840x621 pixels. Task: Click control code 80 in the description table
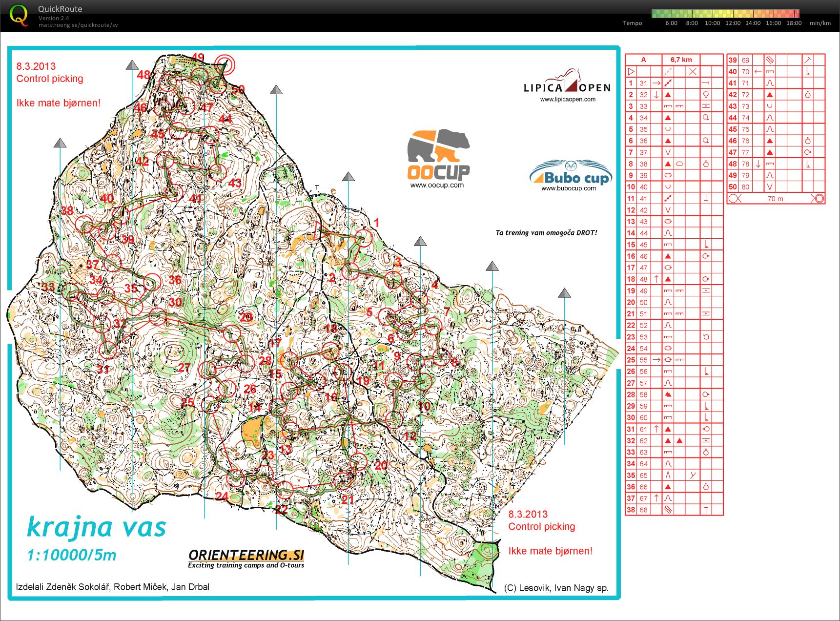point(745,187)
